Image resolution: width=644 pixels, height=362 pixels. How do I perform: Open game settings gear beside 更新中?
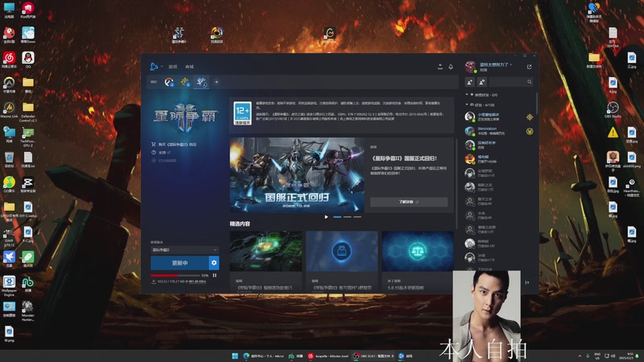[214, 263]
